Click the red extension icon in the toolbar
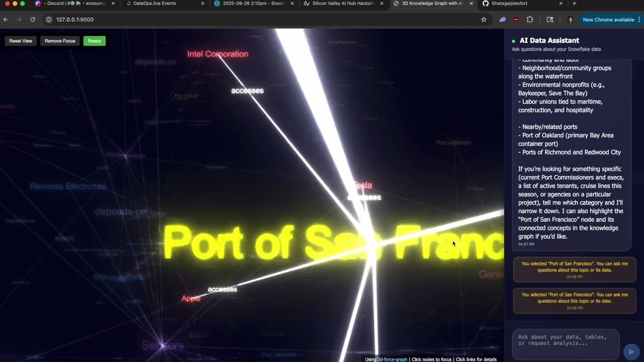 [516, 20]
